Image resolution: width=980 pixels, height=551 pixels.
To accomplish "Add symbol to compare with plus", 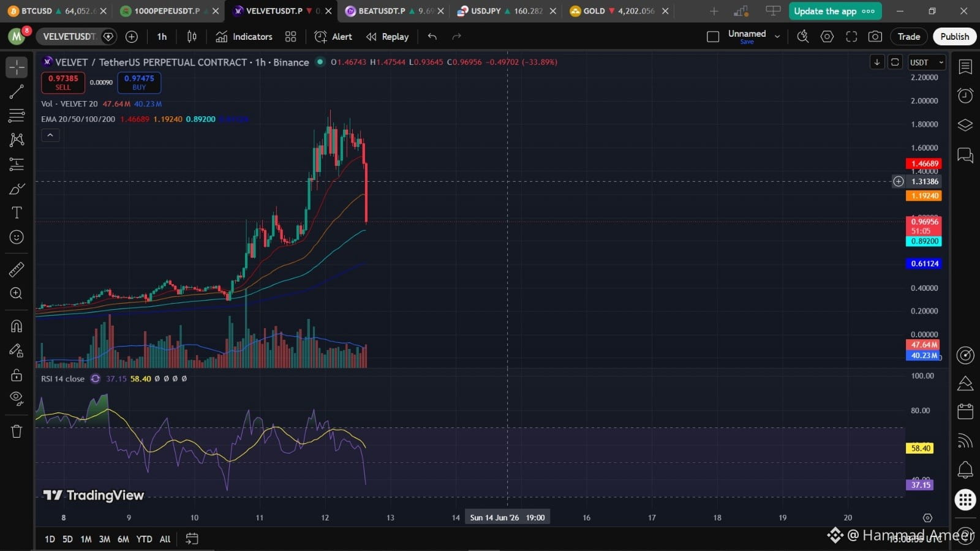I will (x=132, y=37).
